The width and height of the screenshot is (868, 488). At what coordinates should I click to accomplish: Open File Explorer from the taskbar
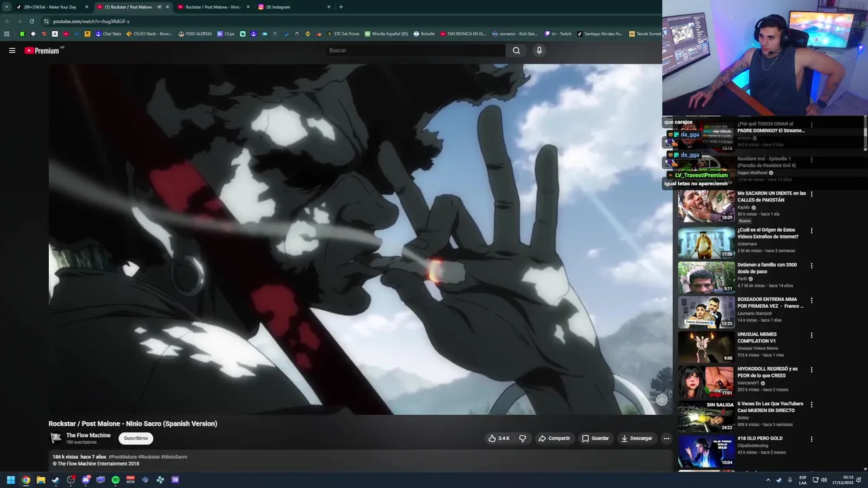[x=41, y=480]
